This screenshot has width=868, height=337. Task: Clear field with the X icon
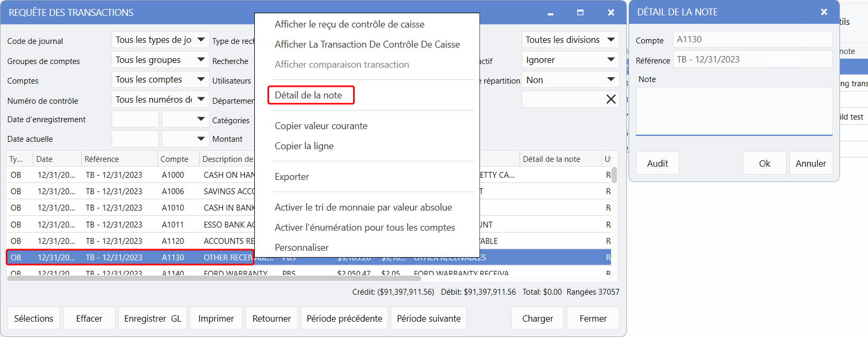[611, 99]
